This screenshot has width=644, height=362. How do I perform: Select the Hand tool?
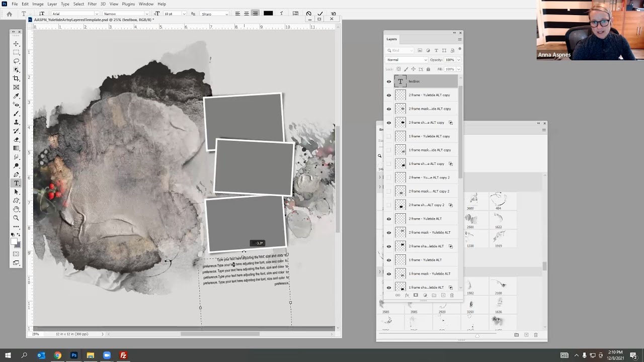(17, 209)
